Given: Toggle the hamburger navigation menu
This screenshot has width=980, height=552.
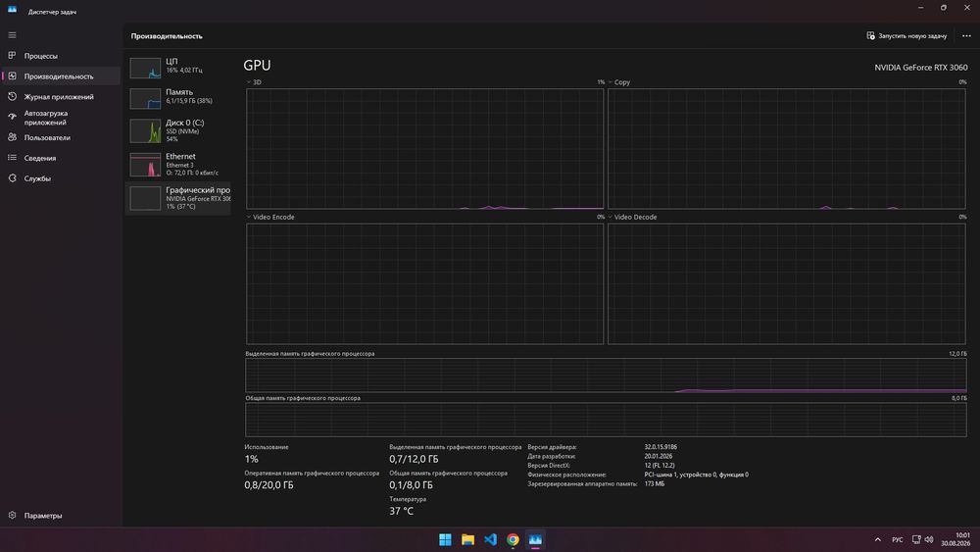Looking at the screenshot, I should (x=12, y=35).
